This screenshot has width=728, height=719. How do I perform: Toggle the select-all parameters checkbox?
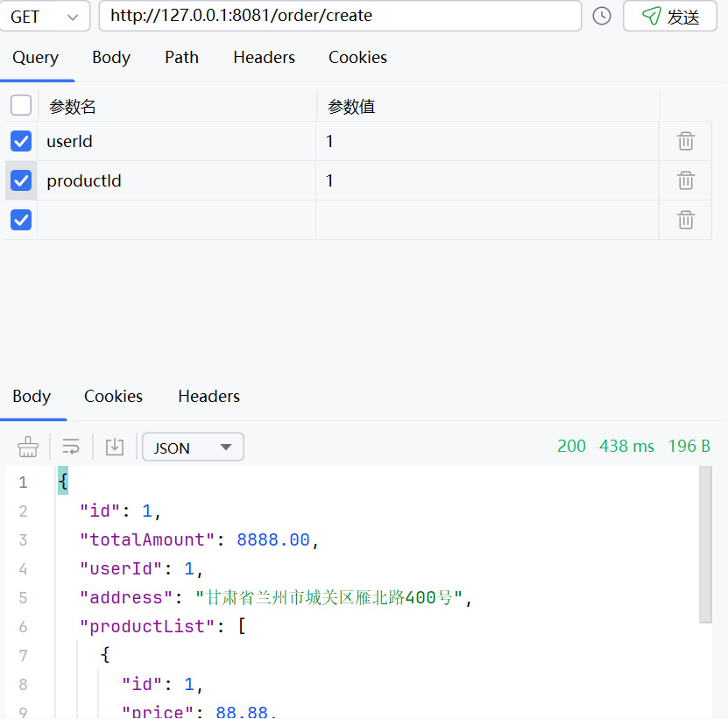pos(21,106)
